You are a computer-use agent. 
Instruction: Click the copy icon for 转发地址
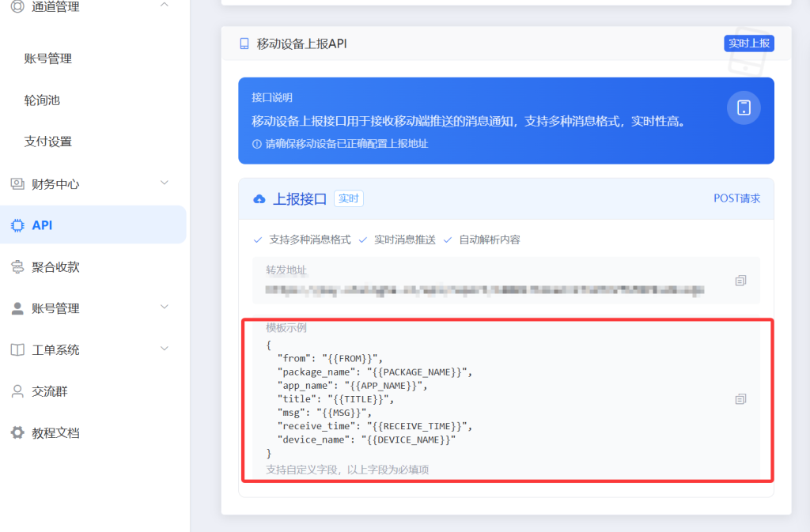click(740, 281)
